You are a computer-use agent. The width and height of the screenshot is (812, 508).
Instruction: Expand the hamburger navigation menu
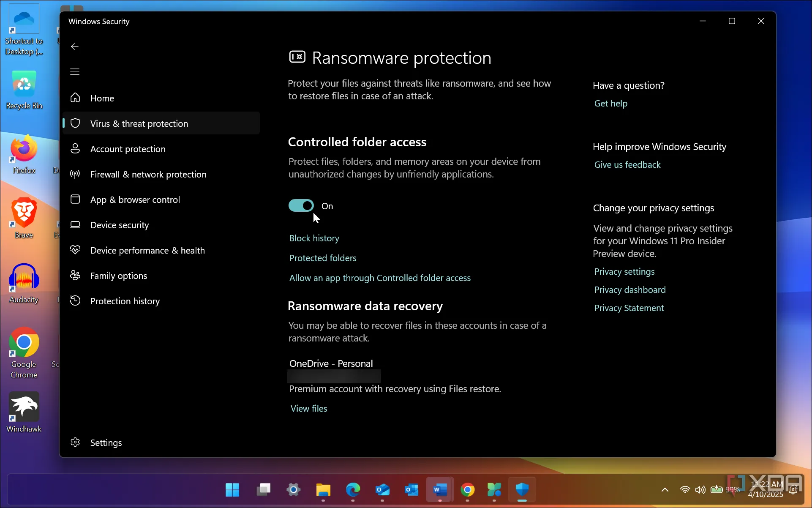tap(75, 72)
